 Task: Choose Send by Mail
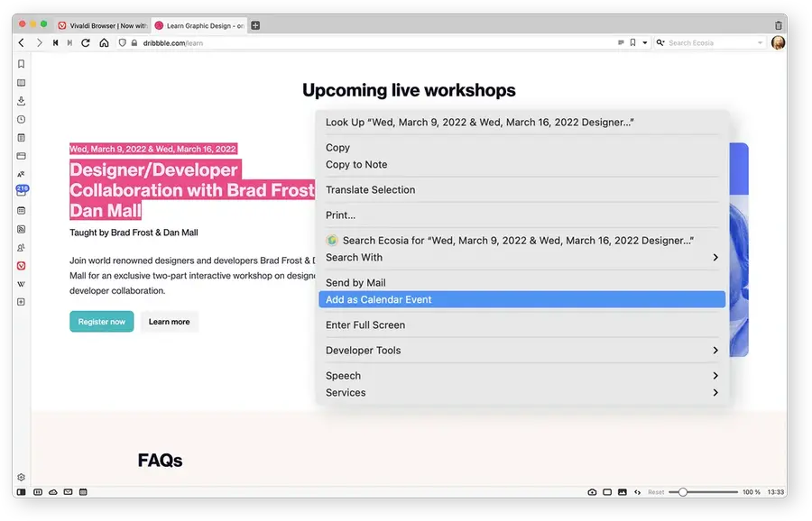point(522,282)
